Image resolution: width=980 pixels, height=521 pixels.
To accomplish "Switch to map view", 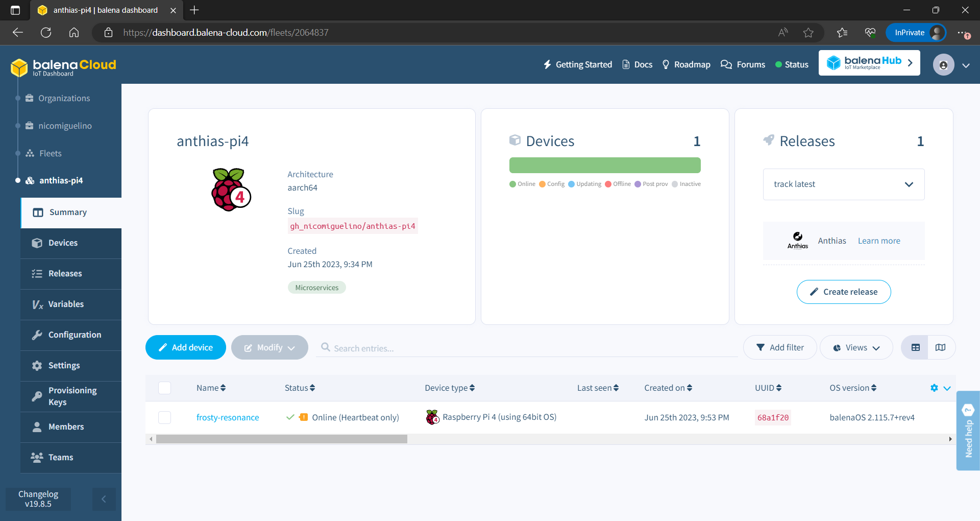I will [x=940, y=347].
